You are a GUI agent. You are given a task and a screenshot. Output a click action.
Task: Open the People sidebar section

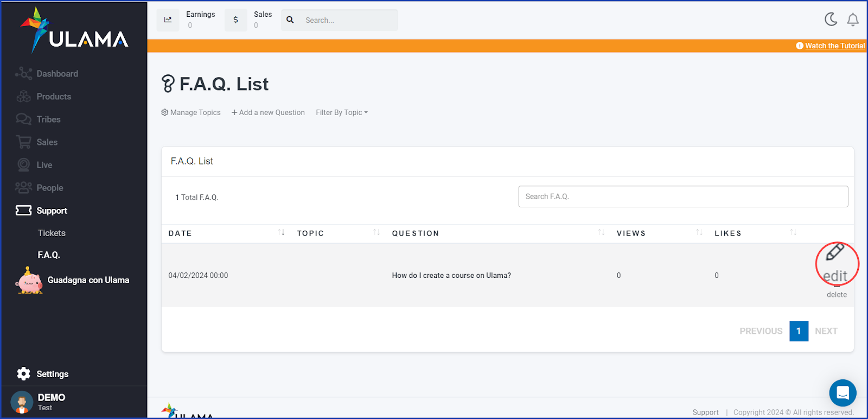coord(39,188)
